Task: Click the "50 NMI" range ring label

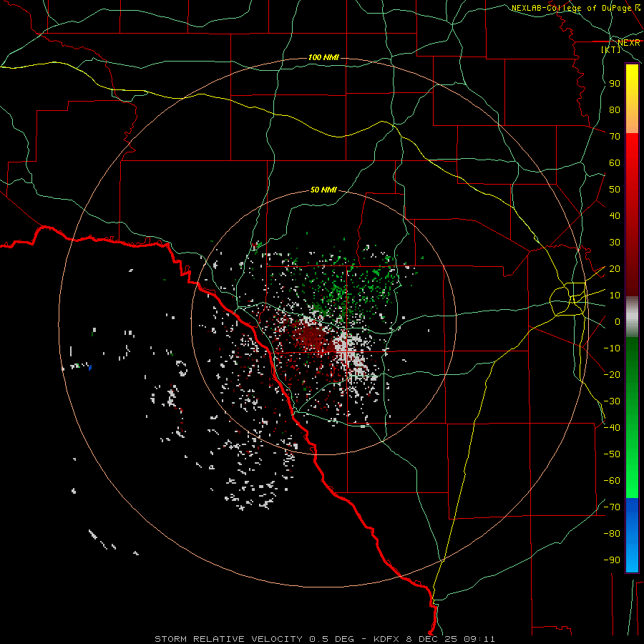Action: (323, 190)
